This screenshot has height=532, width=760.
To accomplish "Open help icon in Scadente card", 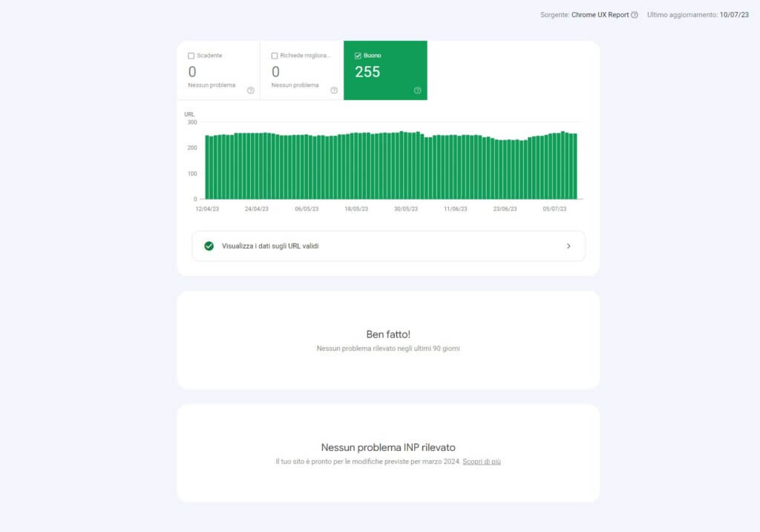I will click(x=251, y=91).
